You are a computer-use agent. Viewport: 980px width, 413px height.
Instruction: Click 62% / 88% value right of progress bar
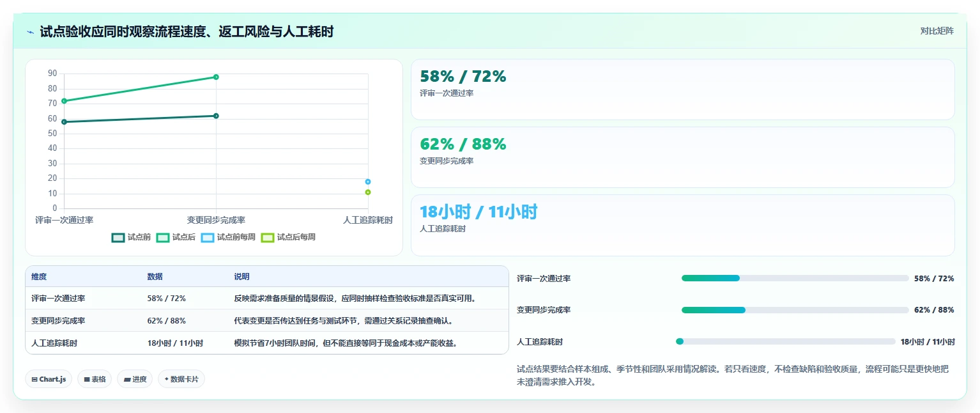tap(934, 310)
